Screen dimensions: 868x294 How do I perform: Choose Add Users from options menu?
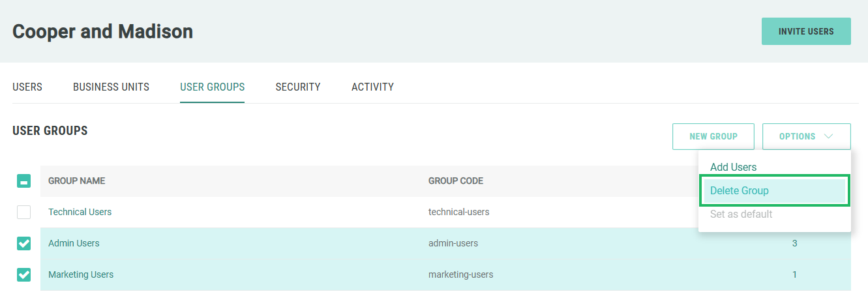pos(733,167)
